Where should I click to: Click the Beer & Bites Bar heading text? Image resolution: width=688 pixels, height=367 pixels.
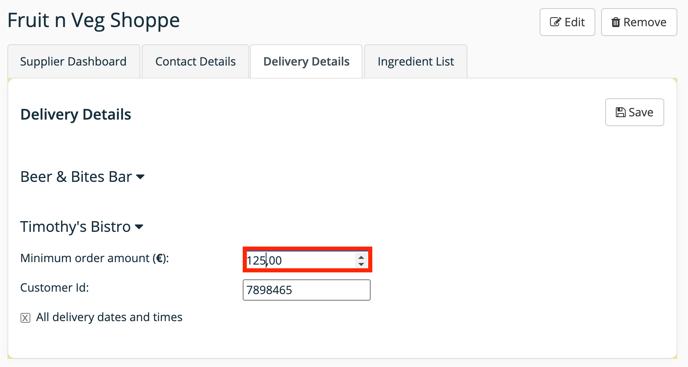click(x=76, y=176)
